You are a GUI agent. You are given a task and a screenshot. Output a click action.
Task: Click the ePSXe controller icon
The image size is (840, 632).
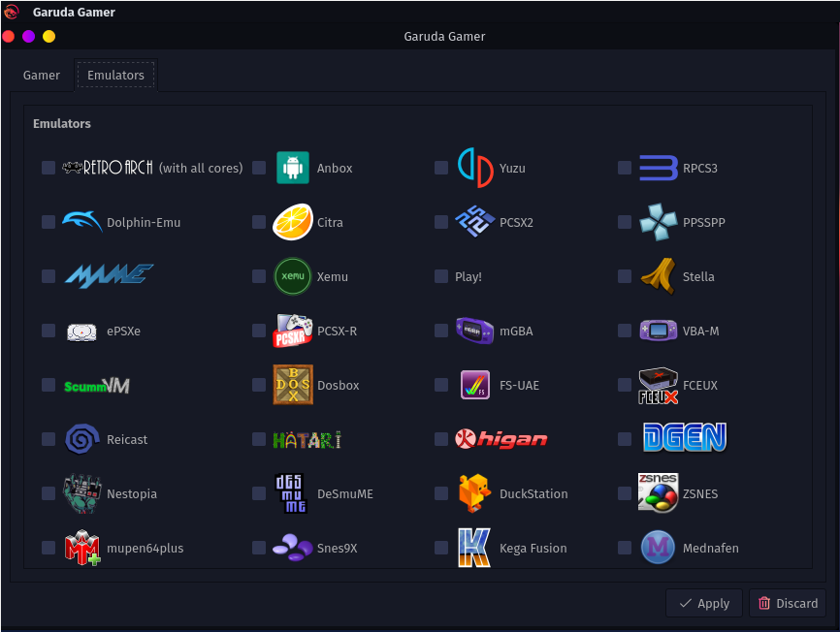click(x=81, y=332)
